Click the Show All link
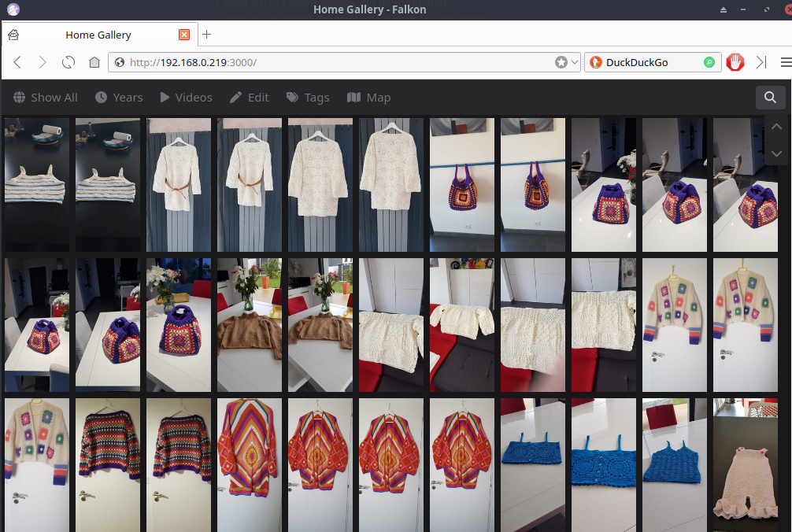The width and height of the screenshot is (792, 532). (46, 98)
